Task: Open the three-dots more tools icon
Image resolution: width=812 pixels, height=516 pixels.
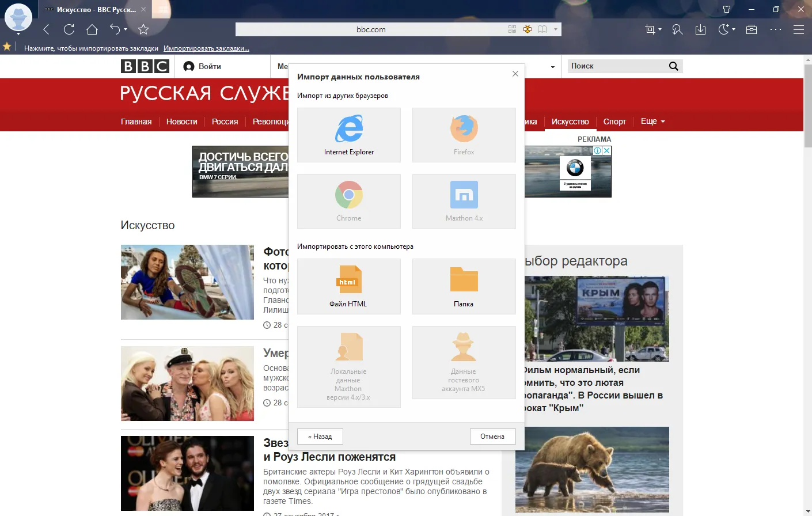Action: (776, 29)
